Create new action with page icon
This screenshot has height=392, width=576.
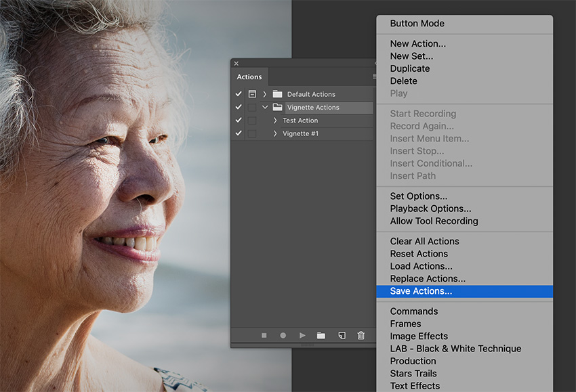[x=342, y=336]
